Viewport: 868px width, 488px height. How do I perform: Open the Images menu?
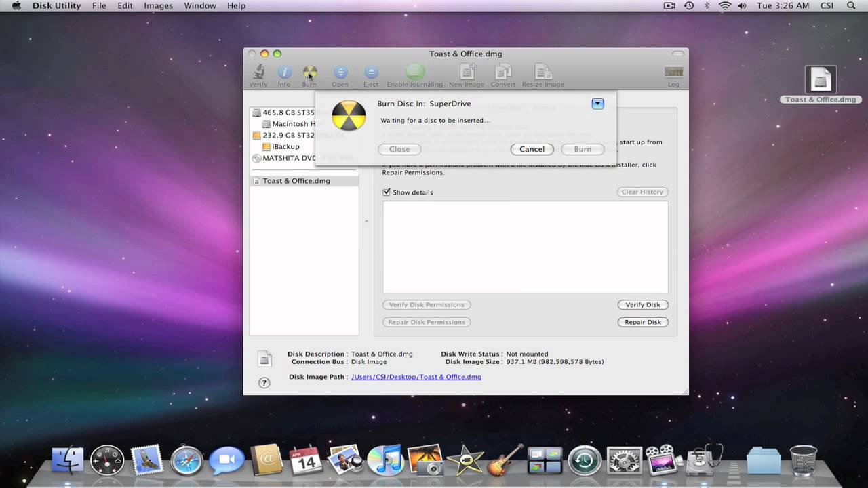[x=159, y=5]
